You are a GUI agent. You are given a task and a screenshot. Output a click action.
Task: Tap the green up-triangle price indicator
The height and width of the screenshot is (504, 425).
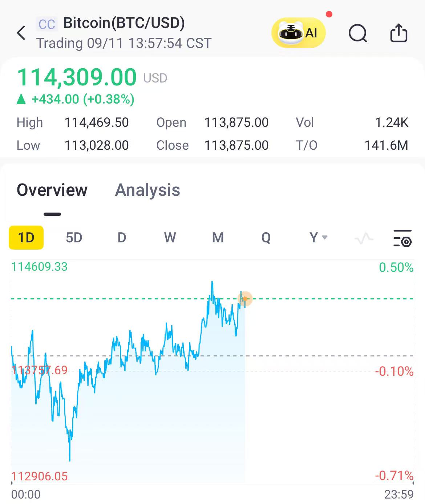21,99
